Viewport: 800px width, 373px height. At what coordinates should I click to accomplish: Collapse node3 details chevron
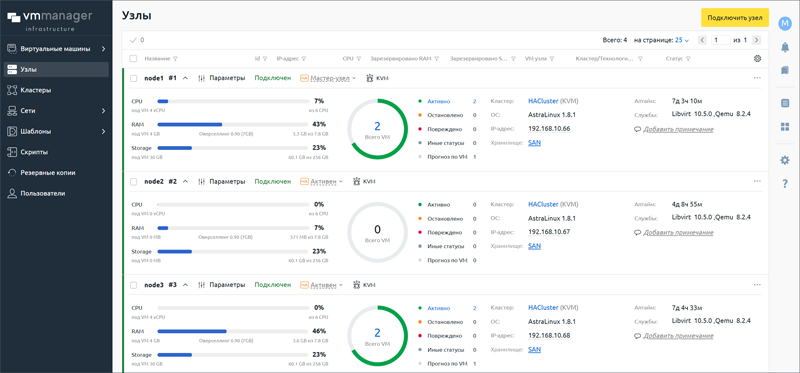185,285
